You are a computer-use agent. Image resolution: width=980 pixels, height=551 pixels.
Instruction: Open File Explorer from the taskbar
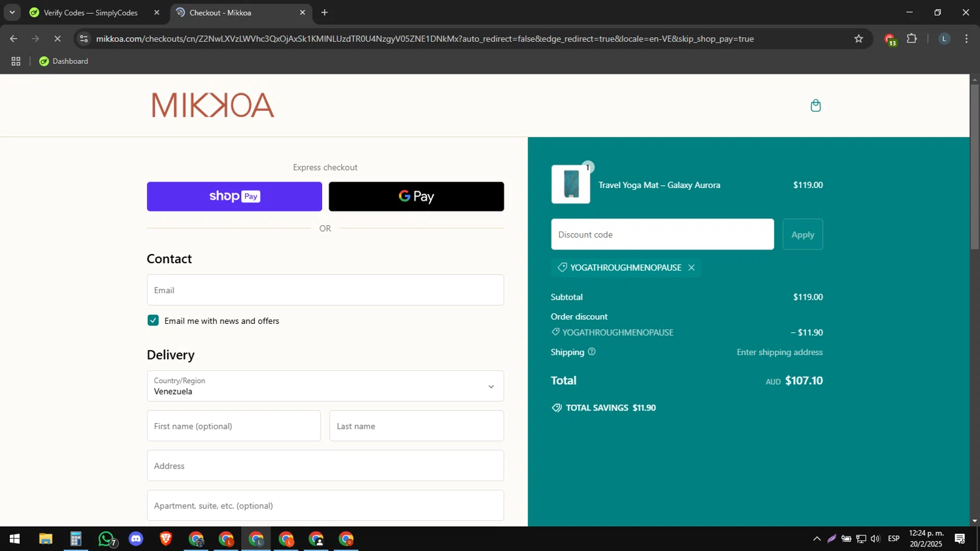click(x=45, y=539)
